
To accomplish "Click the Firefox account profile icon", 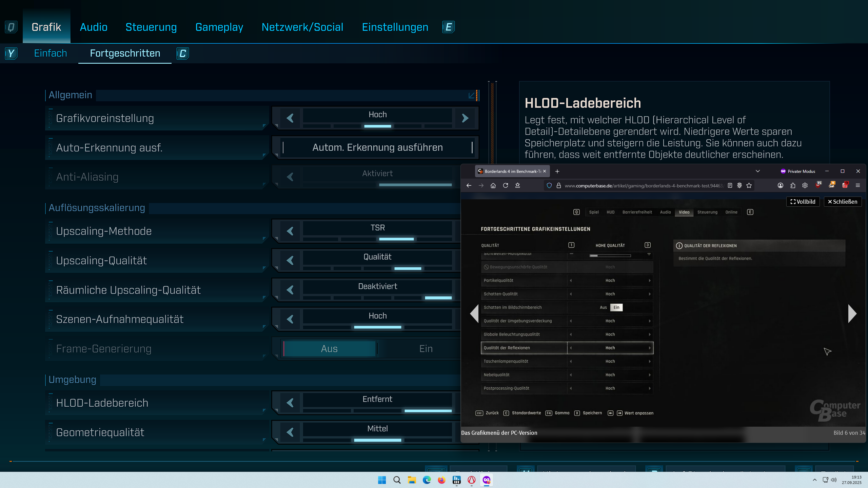I will [781, 185].
